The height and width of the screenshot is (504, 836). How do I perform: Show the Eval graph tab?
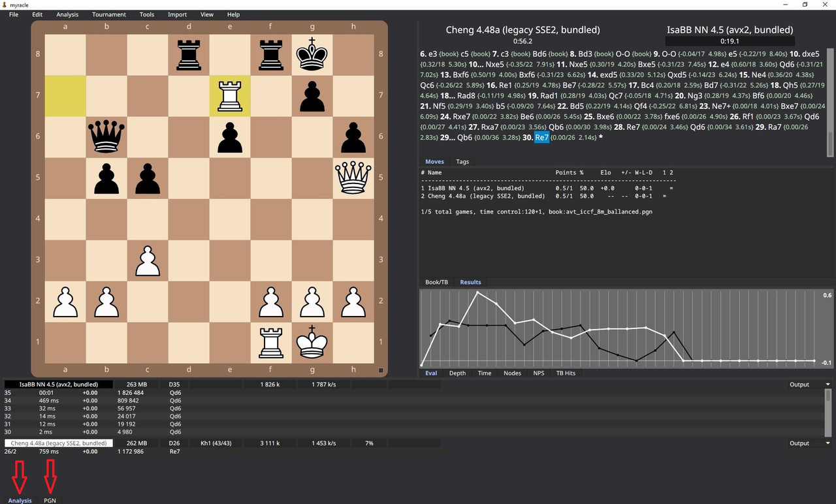pos(431,373)
